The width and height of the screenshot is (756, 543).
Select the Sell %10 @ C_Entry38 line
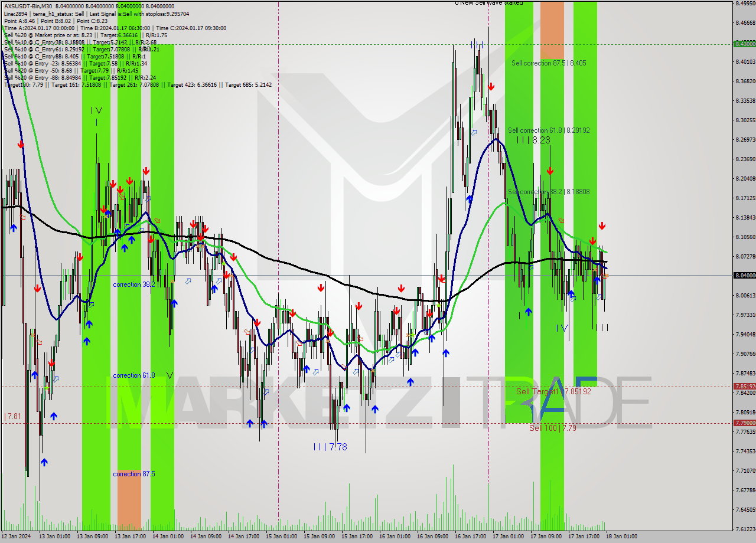(80, 42)
